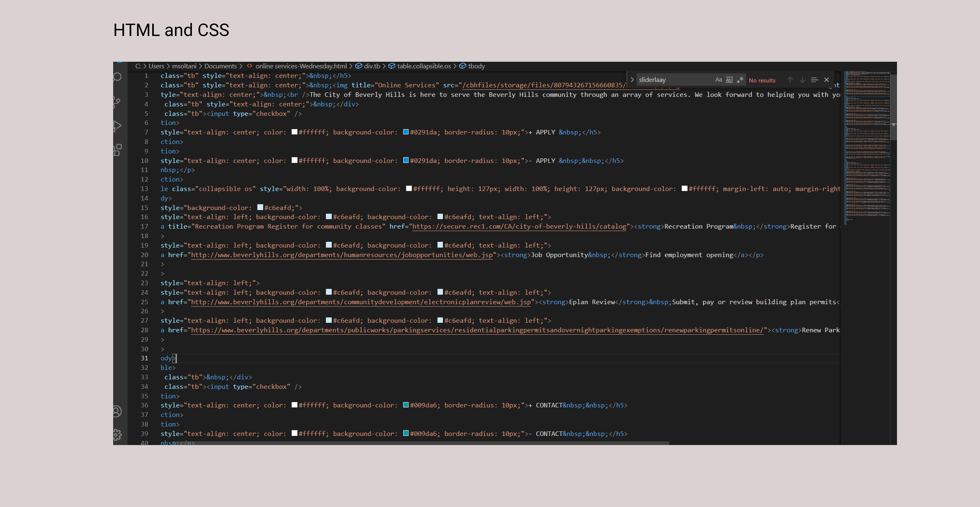The image size is (980, 507).
Task: Follow the jobopportunities web.jsp link on line 20
Action: tap(342, 255)
